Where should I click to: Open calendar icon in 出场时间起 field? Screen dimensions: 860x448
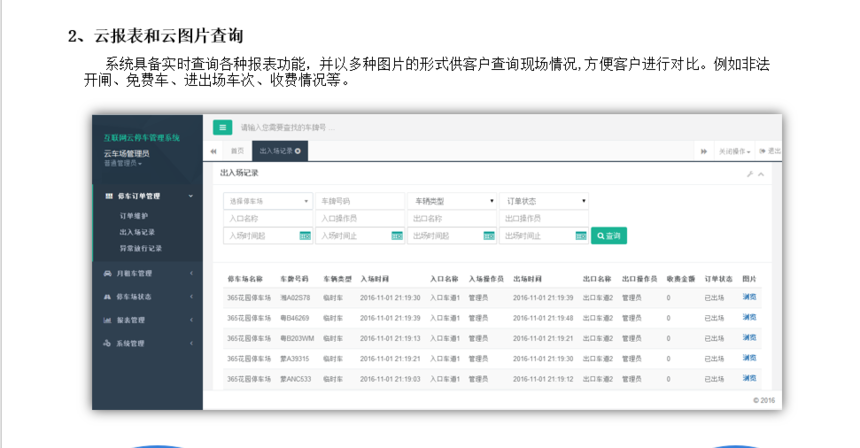489,236
